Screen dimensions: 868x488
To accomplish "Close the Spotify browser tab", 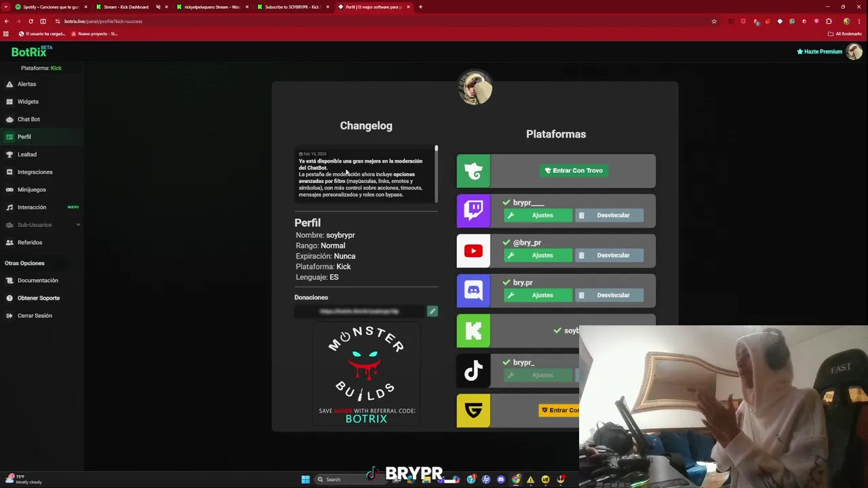I will pyautogui.click(x=85, y=7).
